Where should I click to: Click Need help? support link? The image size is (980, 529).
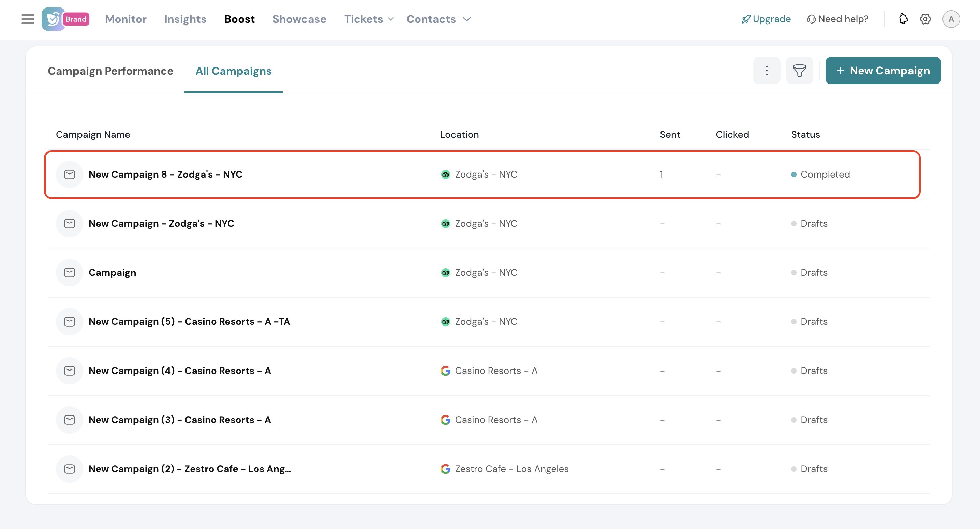(838, 19)
